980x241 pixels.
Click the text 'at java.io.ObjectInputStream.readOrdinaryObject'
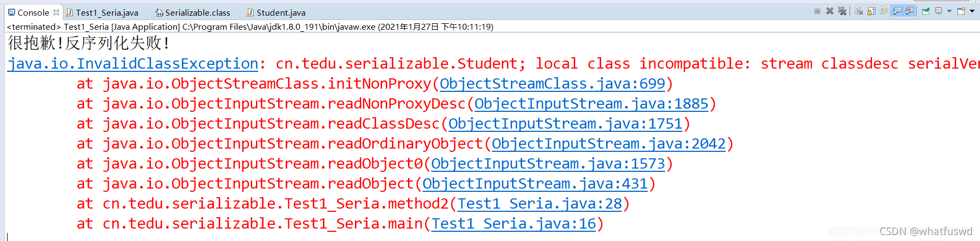[280, 144]
